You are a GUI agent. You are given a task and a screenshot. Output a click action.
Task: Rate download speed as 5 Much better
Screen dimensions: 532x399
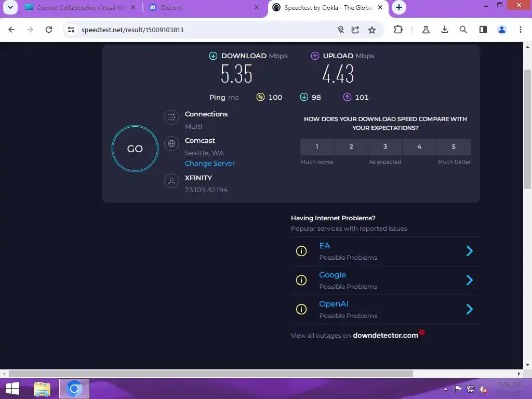coord(454,147)
